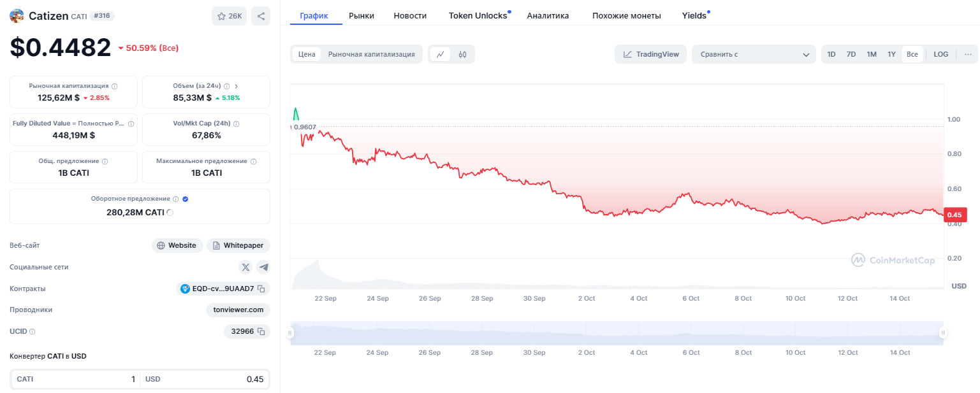Select Рыночная капитализация chart toggle
The height and width of the screenshot is (393, 980).
(x=372, y=55)
